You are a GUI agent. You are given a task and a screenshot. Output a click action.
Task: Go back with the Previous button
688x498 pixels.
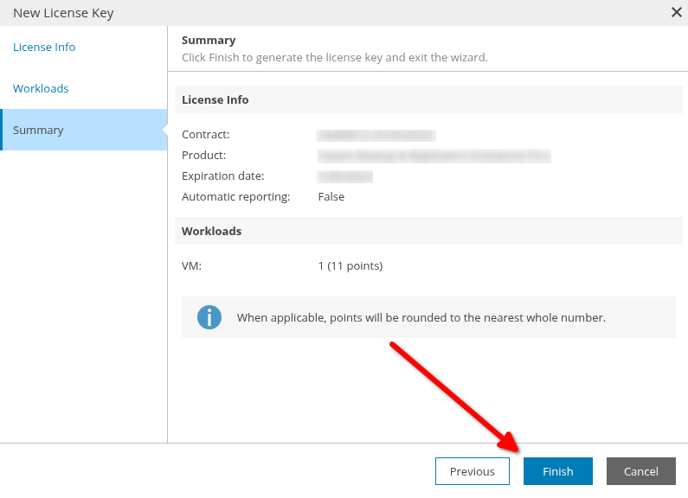(x=472, y=471)
